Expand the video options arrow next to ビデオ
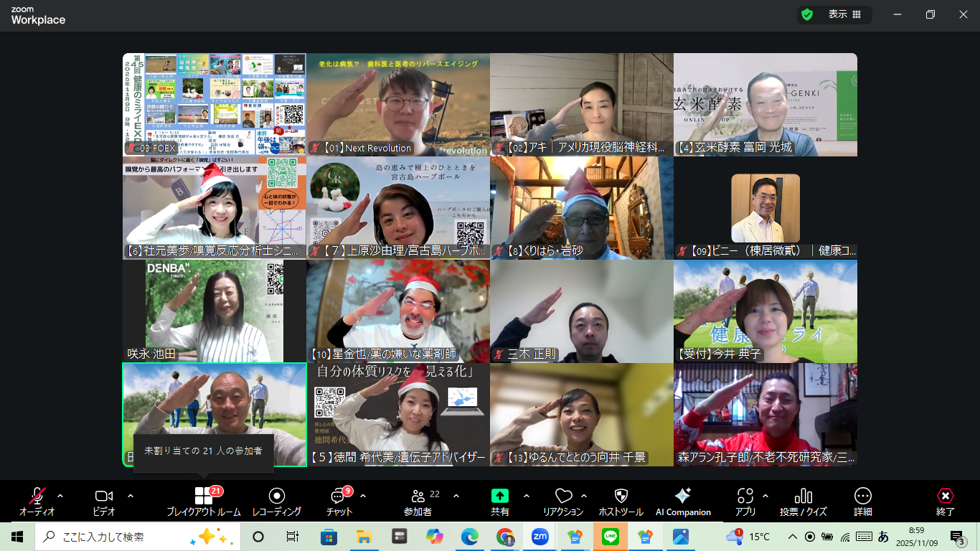 [x=131, y=496]
